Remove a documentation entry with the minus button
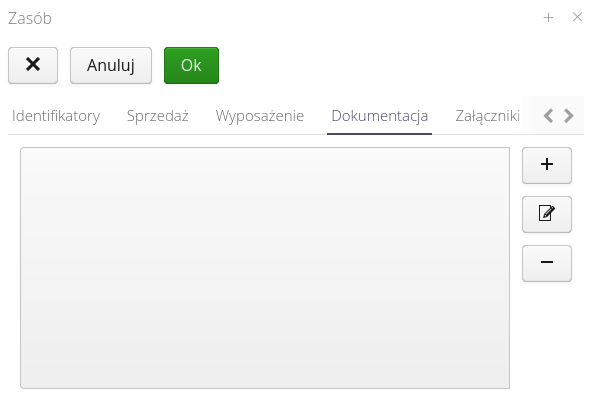 pos(546,263)
